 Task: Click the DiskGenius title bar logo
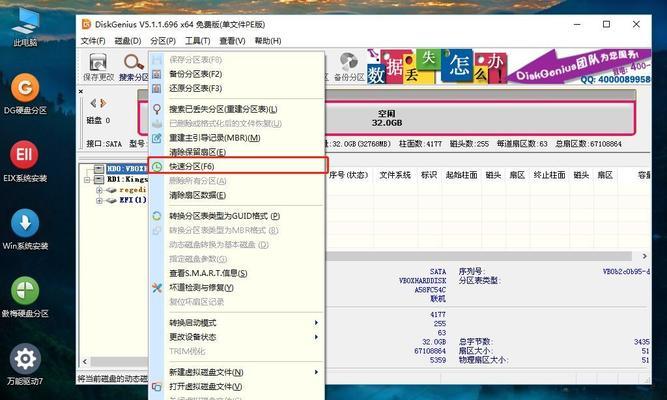(x=86, y=24)
